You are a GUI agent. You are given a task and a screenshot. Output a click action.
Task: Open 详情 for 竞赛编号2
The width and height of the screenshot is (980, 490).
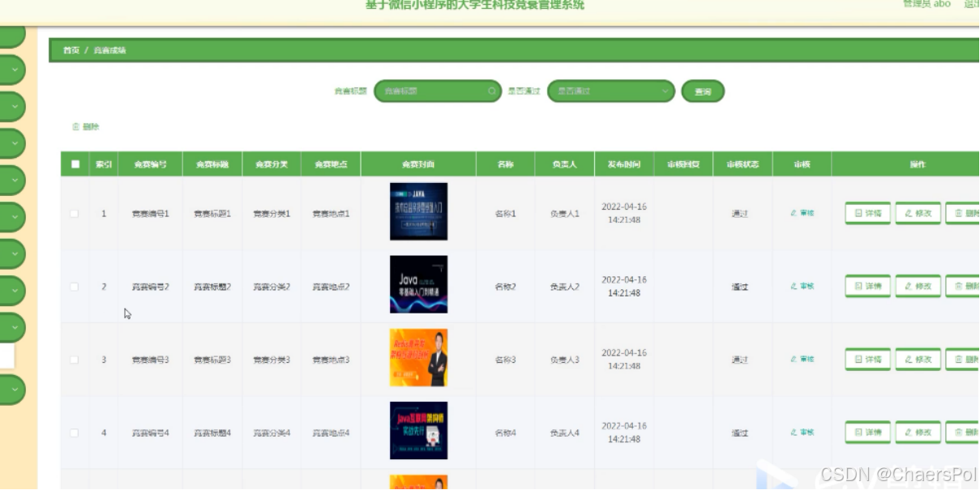point(867,286)
